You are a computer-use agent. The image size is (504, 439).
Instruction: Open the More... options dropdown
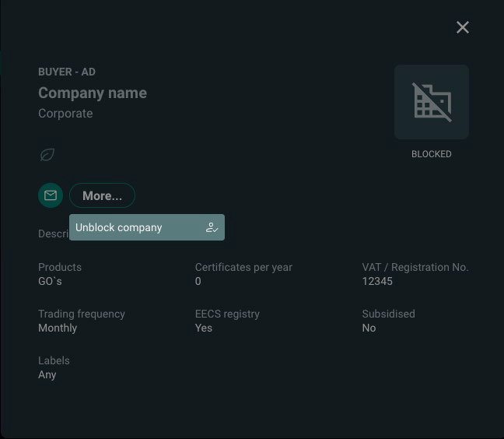click(102, 195)
